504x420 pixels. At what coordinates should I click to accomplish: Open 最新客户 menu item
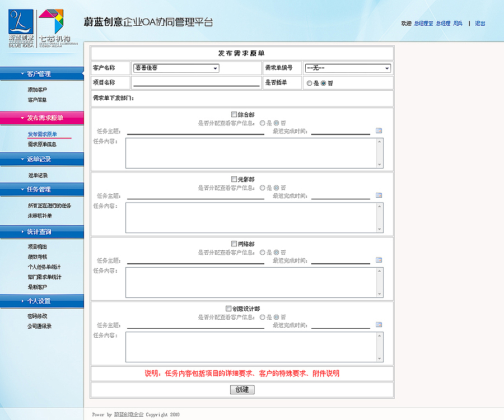[38, 287]
